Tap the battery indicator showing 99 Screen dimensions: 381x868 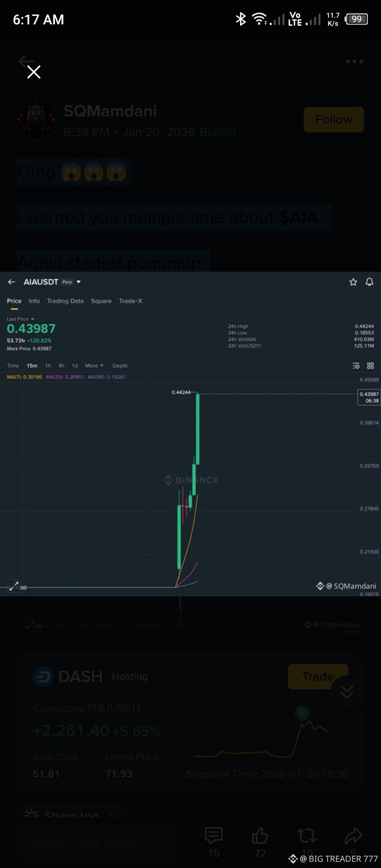coord(356,19)
